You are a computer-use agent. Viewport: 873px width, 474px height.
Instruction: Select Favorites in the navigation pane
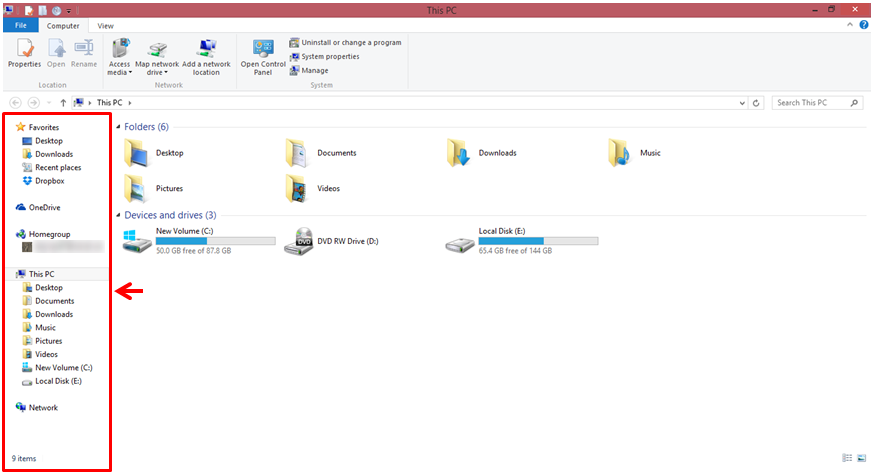click(x=37, y=127)
